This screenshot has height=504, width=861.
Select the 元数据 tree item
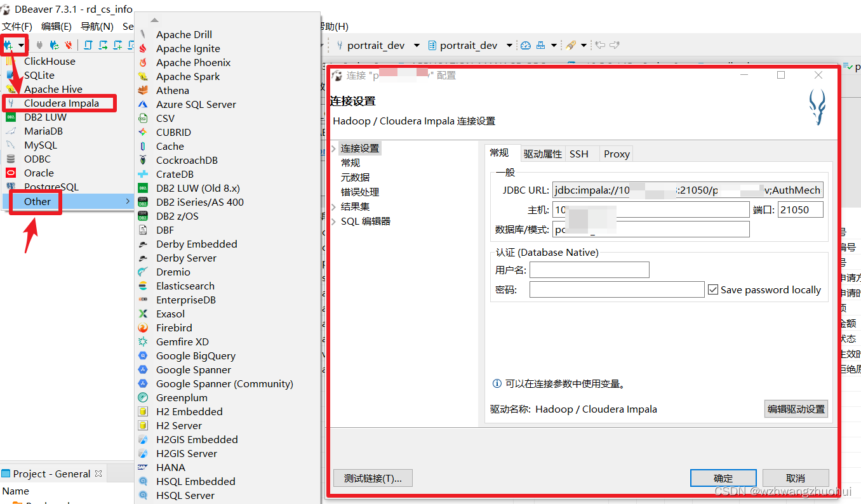click(355, 177)
